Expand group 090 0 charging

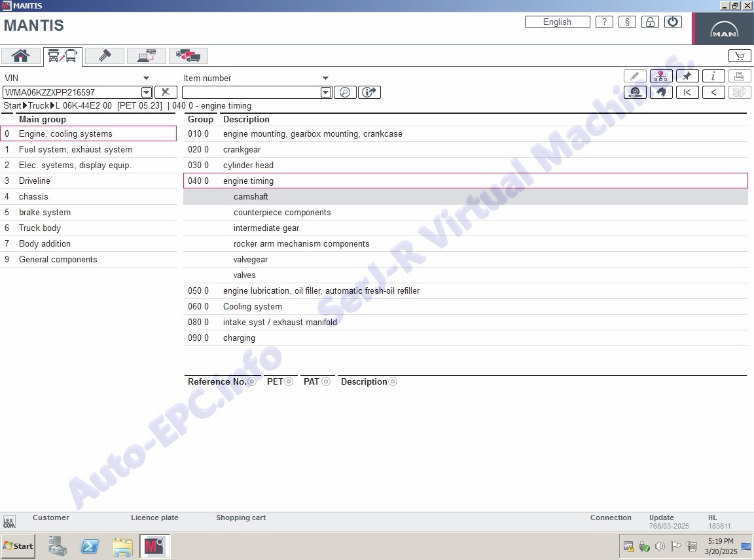pyautogui.click(x=465, y=338)
